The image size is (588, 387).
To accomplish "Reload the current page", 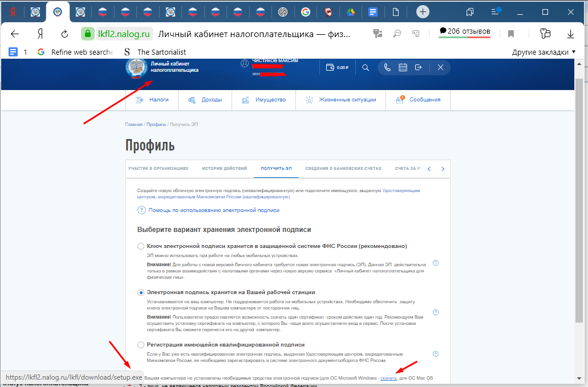I will pyautogui.click(x=64, y=34).
